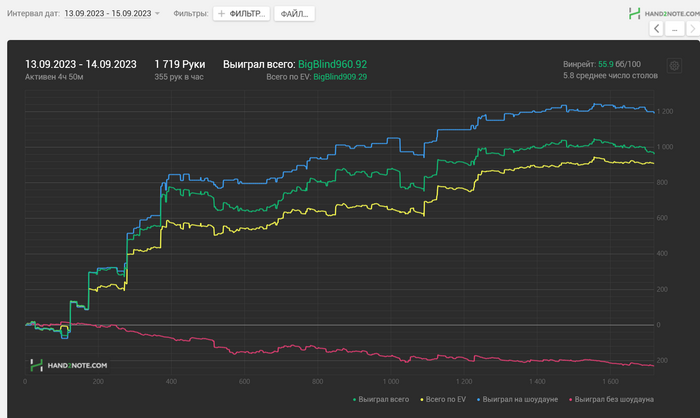The width and height of the screenshot is (700, 418).
Task: Toggle the 'Всего по EV' legend series
Action: click(x=443, y=399)
